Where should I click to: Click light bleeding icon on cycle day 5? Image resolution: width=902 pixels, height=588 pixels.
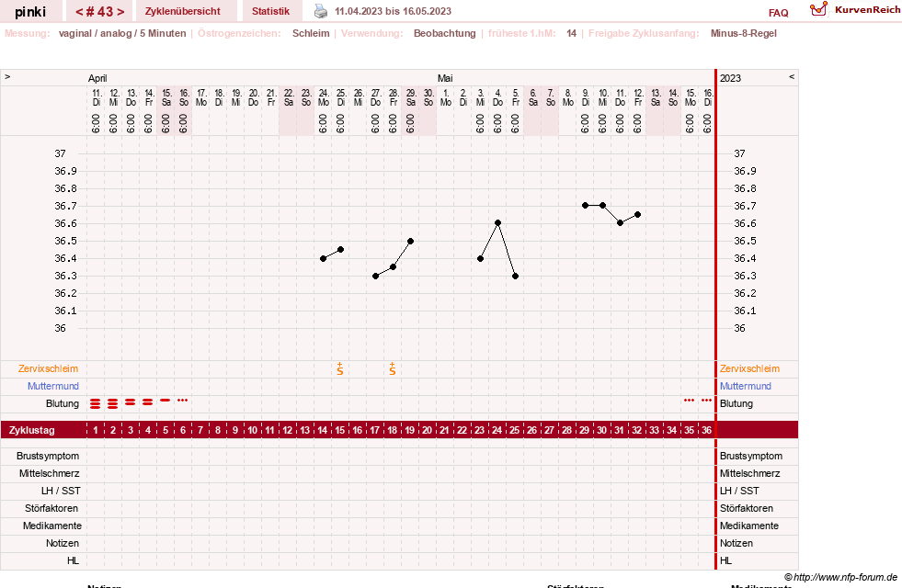pos(166,400)
